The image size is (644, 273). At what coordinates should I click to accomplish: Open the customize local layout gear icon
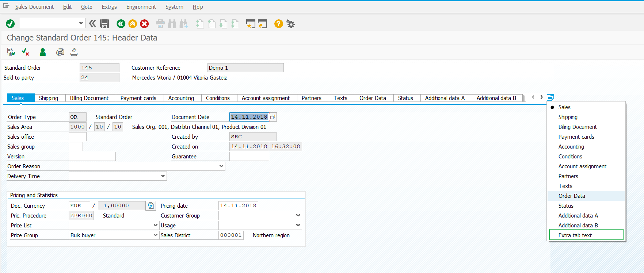[x=290, y=24]
